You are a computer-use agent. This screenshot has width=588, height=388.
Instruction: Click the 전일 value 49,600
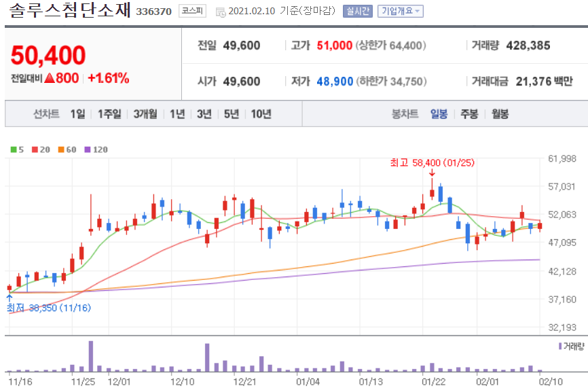pos(242,46)
